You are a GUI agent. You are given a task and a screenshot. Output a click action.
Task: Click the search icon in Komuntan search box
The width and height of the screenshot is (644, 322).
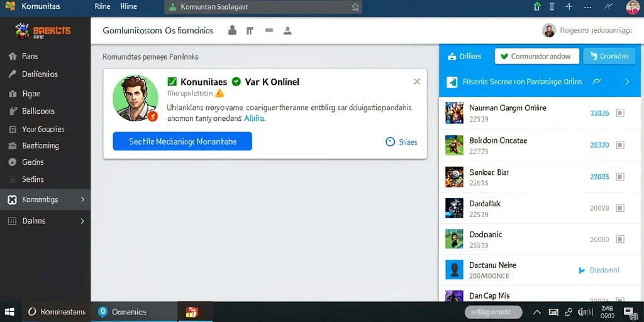(x=355, y=7)
